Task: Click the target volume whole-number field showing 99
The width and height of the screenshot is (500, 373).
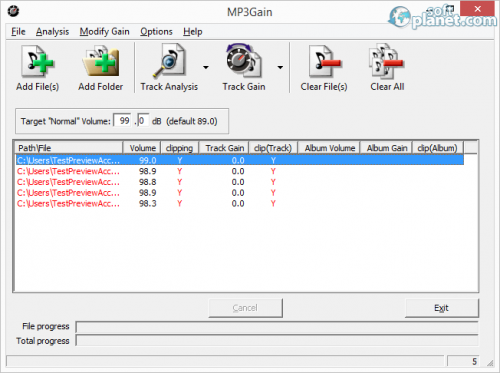Action: (123, 120)
